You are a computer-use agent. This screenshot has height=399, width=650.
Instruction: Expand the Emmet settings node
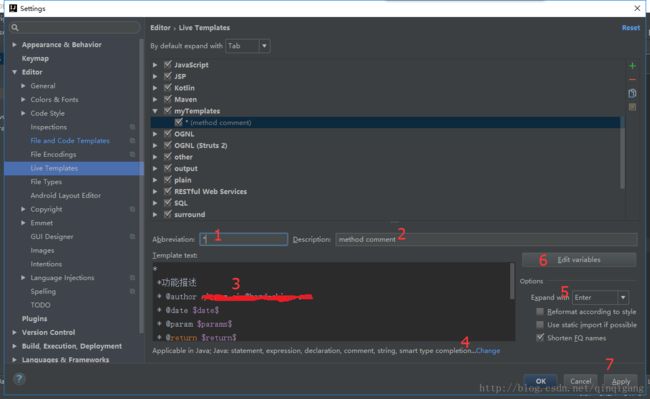pyautogui.click(x=23, y=223)
